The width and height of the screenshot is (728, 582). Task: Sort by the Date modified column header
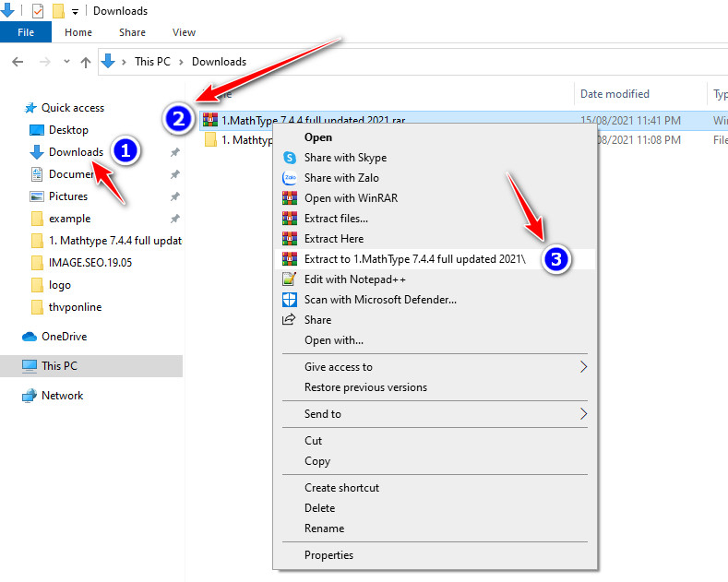[x=615, y=94]
